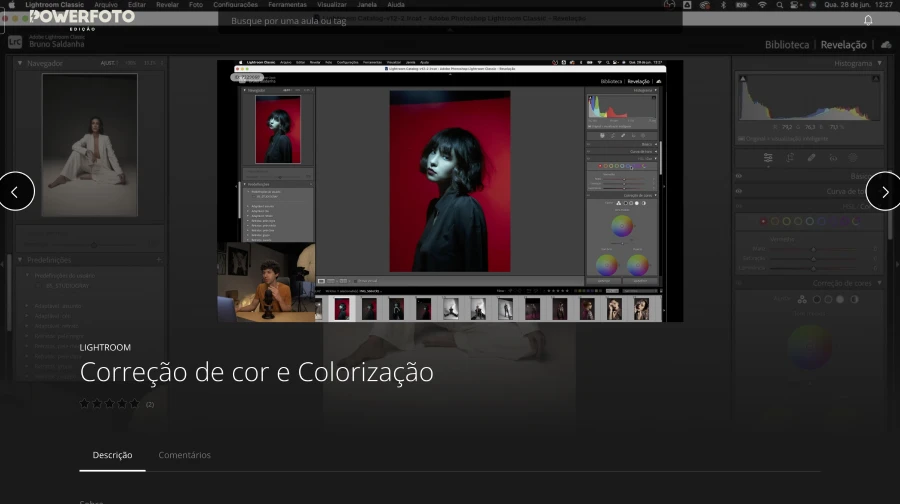Select the Edit sliders tool icon
This screenshot has height=504, width=900.
point(768,158)
